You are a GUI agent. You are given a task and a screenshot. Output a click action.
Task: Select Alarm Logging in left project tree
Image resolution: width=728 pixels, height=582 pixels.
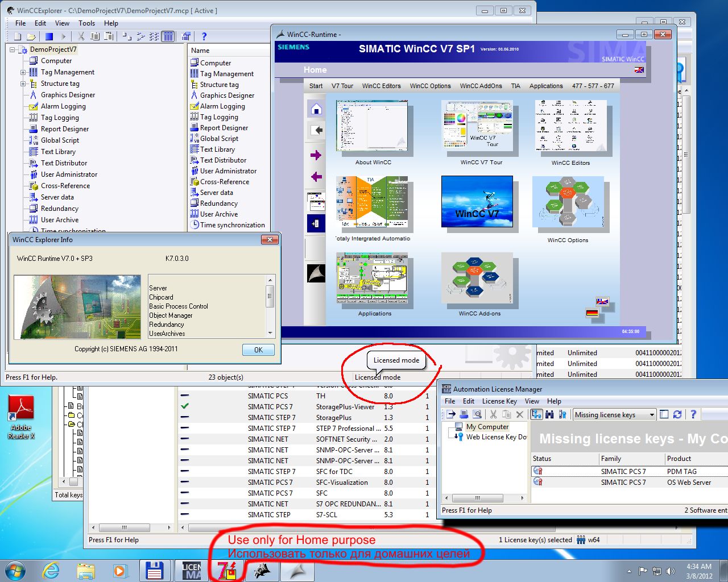(x=63, y=106)
